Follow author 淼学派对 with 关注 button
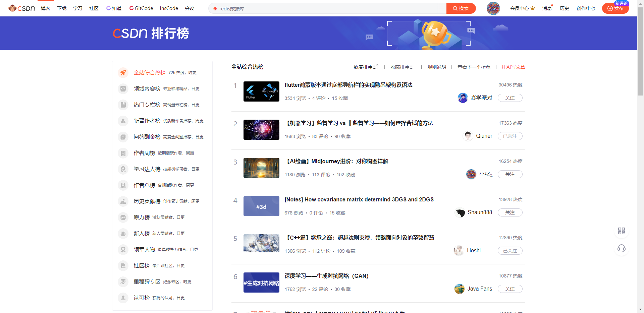Image resolution: width=644 pixels, height=313 pixels. [x=510, y=98]
